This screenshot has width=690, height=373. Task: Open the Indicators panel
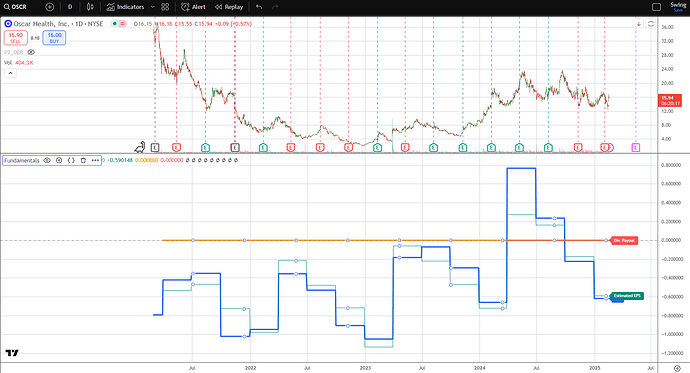pyautogui.click(x=125, y=7)
